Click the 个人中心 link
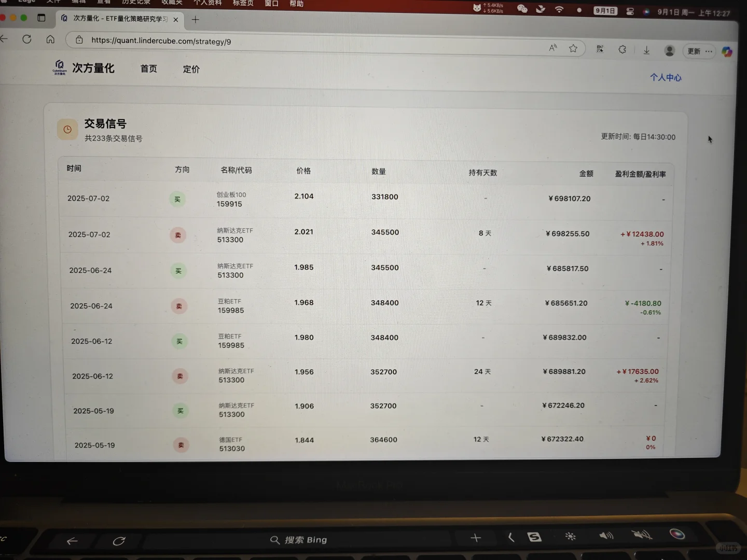This screenshot has height=560, width=747. (666, 77)
